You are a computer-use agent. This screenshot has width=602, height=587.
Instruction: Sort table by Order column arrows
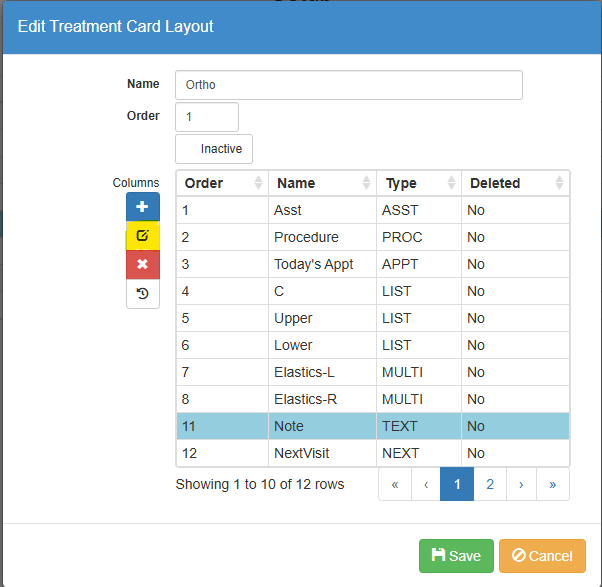tap(258, 183)
